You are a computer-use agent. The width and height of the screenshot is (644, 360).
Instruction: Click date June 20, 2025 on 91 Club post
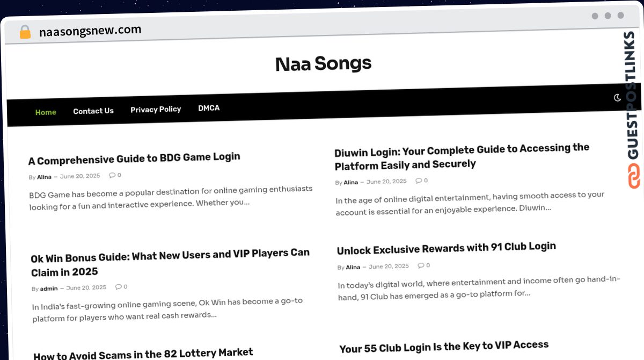coord(389,267)
